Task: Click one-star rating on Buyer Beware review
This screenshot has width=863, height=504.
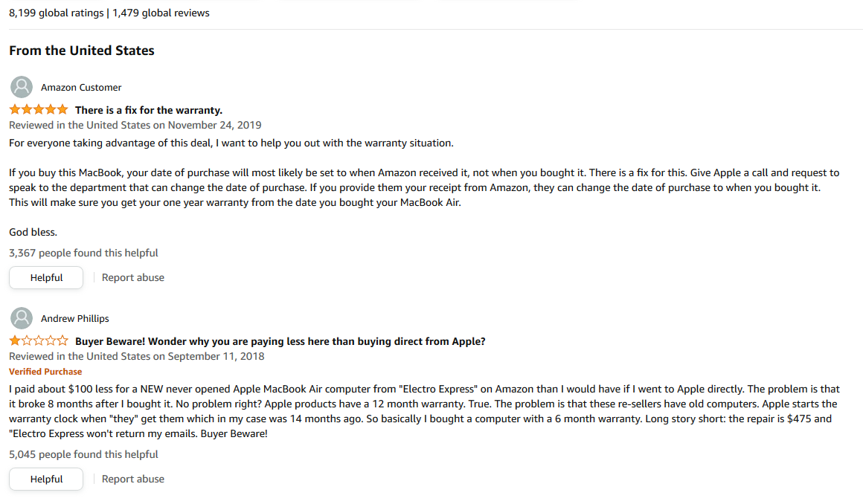Action: pos(39,340)
